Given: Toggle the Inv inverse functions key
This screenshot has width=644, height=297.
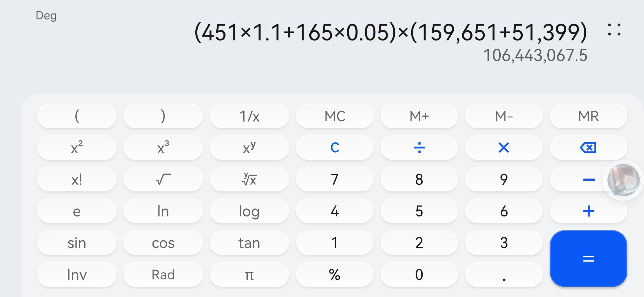Looking at the screenshot, I should (x=77, y=274).
